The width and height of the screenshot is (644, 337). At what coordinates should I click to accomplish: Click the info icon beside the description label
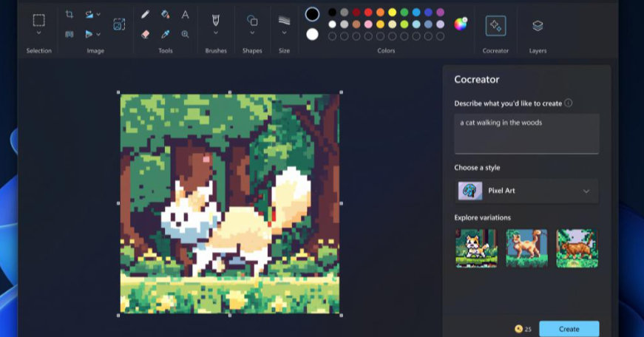[x=568, y=103]
